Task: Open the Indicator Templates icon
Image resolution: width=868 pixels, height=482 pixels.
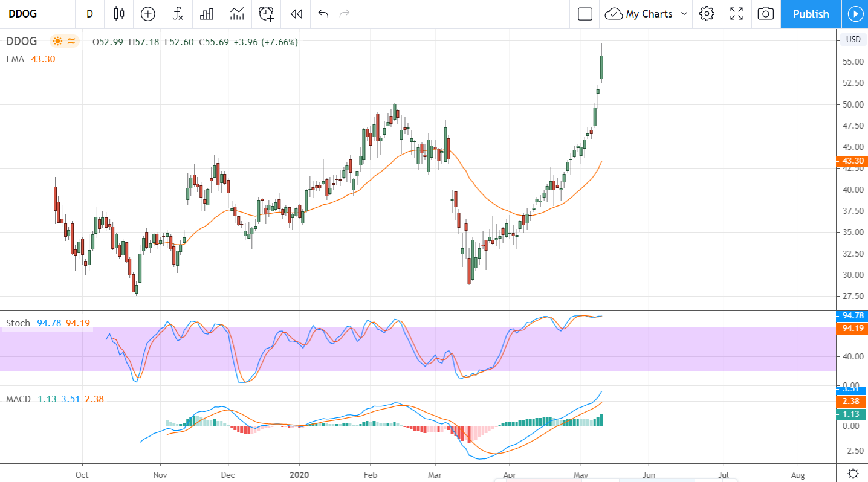Action: pyautogui.click(x=237, y=14)
